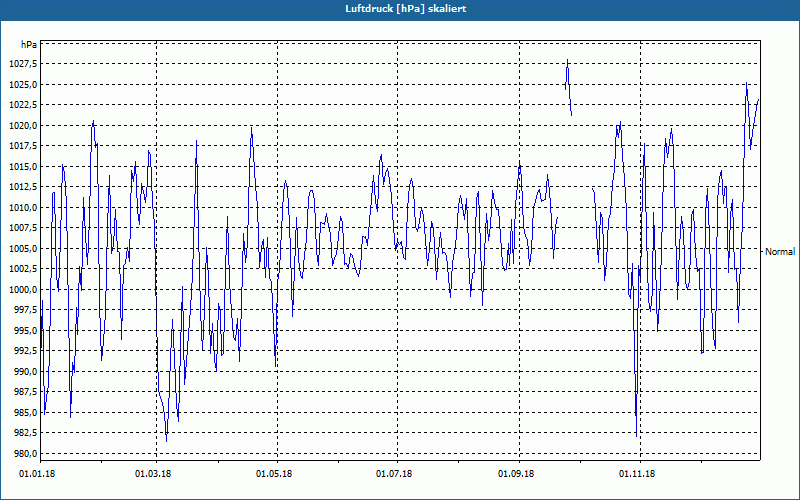Click the 01.01.18 date label
This screenshot has width=800, height=500.
click(x=37, y=474)
